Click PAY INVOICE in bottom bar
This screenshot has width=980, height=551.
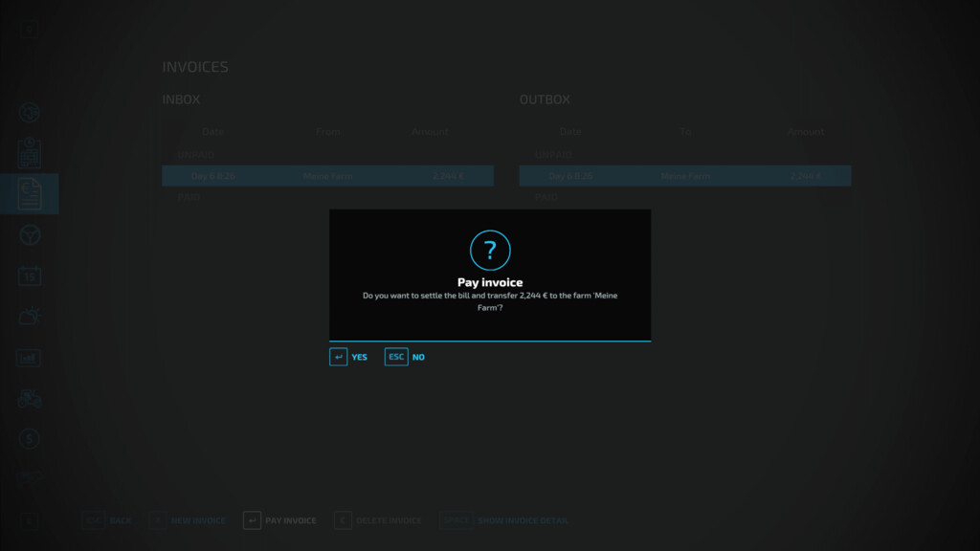tap(280, 519)
